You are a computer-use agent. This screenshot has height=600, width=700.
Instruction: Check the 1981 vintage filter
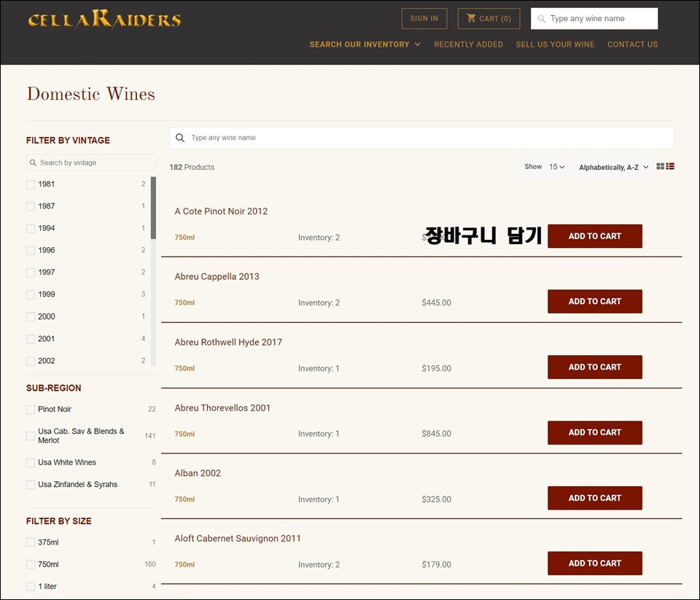[31, 184]
